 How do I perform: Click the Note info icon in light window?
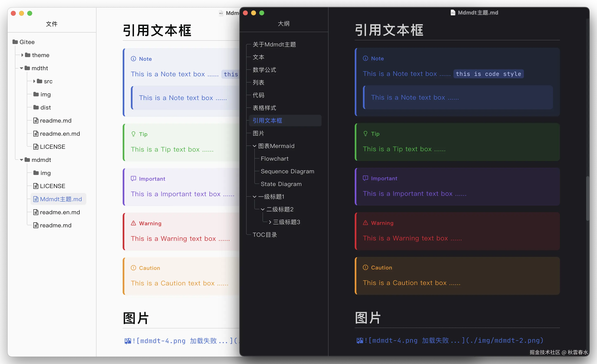point(134,59)
